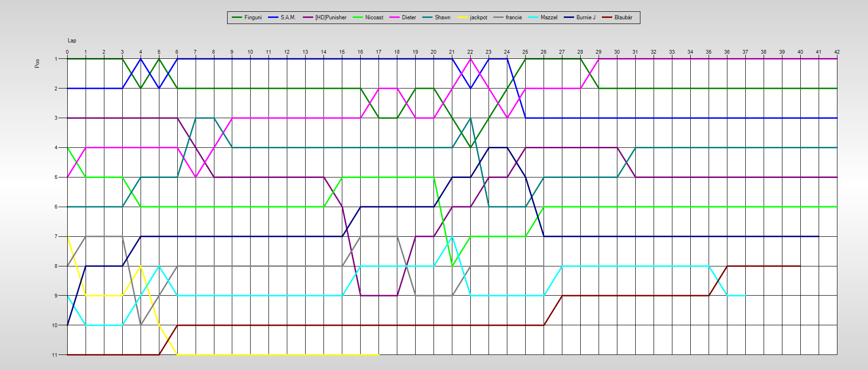
Task: Click the Blaubär legend entry
Action: (x=623, y=17)
